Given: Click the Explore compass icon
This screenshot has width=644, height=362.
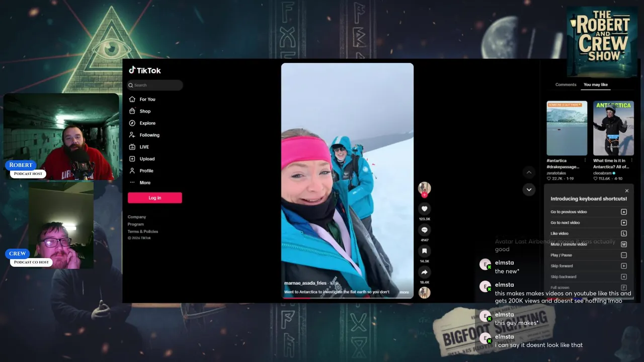Looking at the screenshot, I should [132, 123].
